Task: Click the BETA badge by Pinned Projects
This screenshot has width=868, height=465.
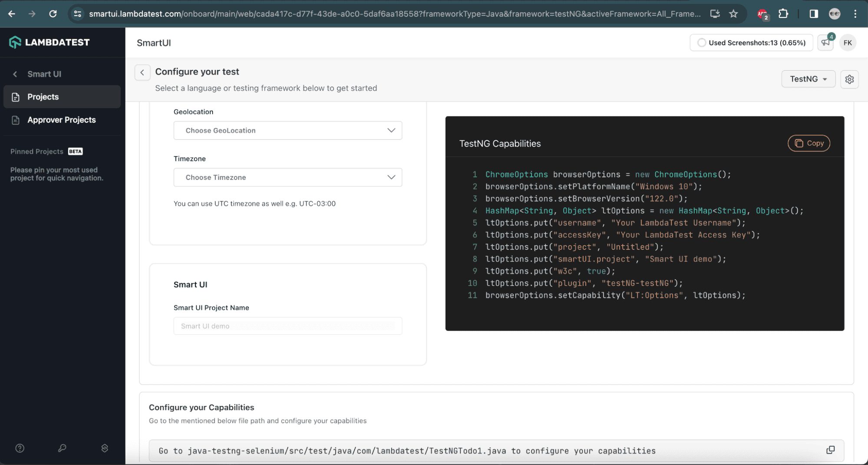Action: [75, 151]
